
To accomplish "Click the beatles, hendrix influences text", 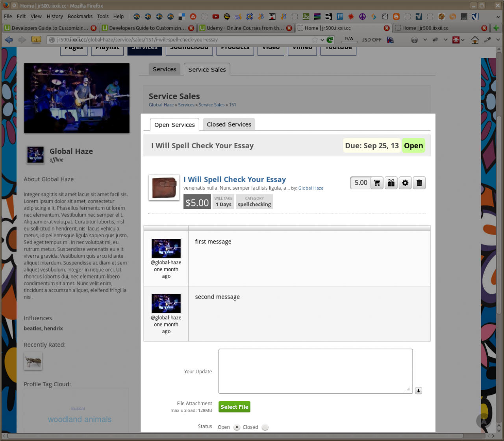I will tap(43, 328).
